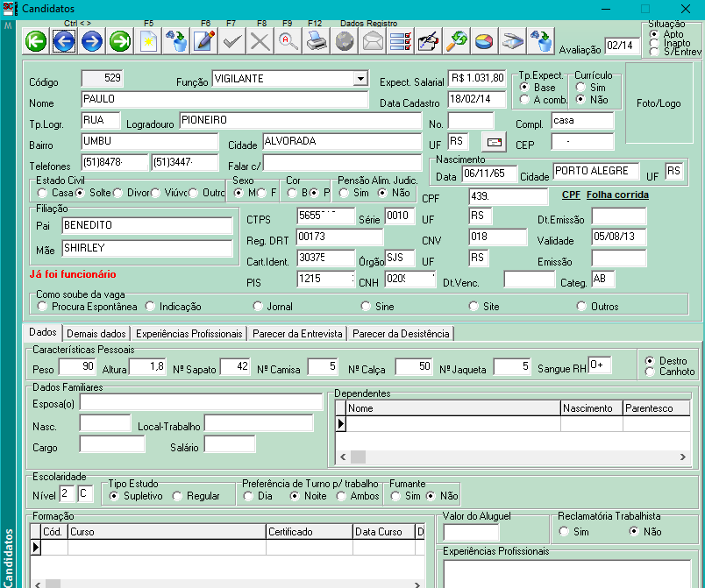This screenshot has width=705, height=588.
Task: Click the Curso column header in Formação
Action: click(167, 532)
